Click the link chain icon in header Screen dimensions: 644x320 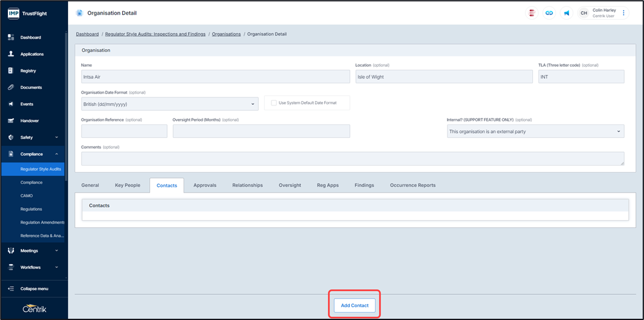click(x=549, y=13)
